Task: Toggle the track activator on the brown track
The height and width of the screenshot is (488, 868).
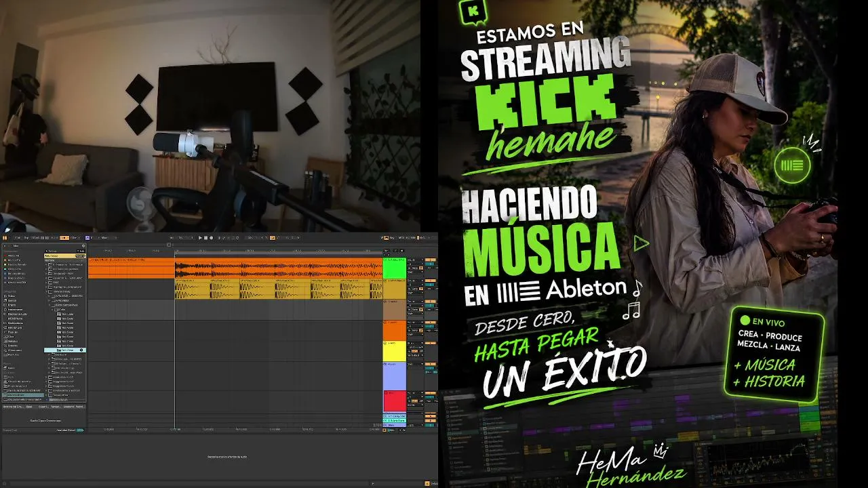Action: [x=431, y=302]
